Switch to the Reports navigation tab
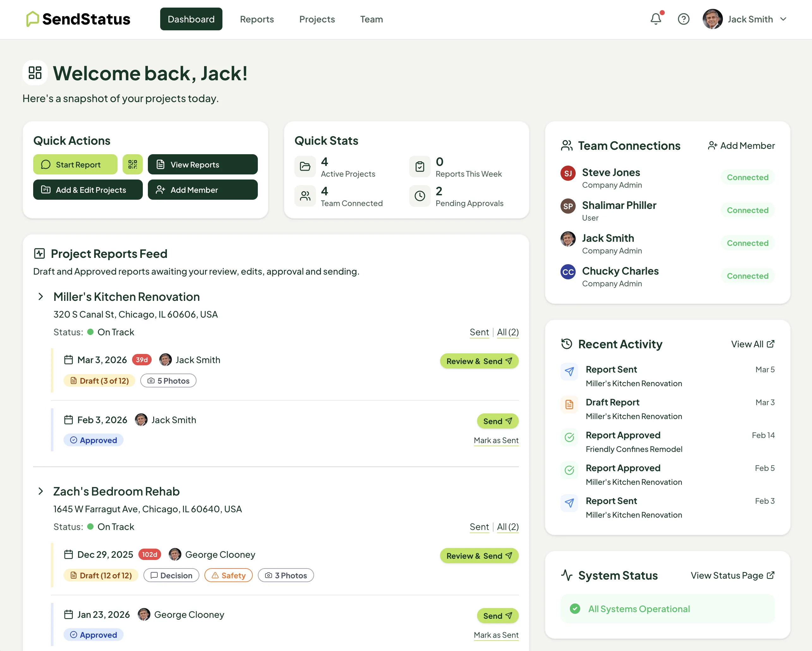Screen dimensions: 812x651 (x=257, y=19)
